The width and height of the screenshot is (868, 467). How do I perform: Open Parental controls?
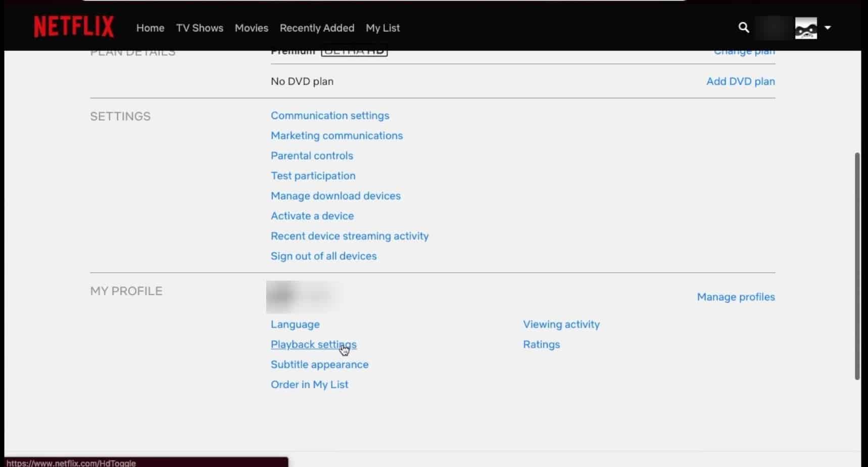point(312,156)
